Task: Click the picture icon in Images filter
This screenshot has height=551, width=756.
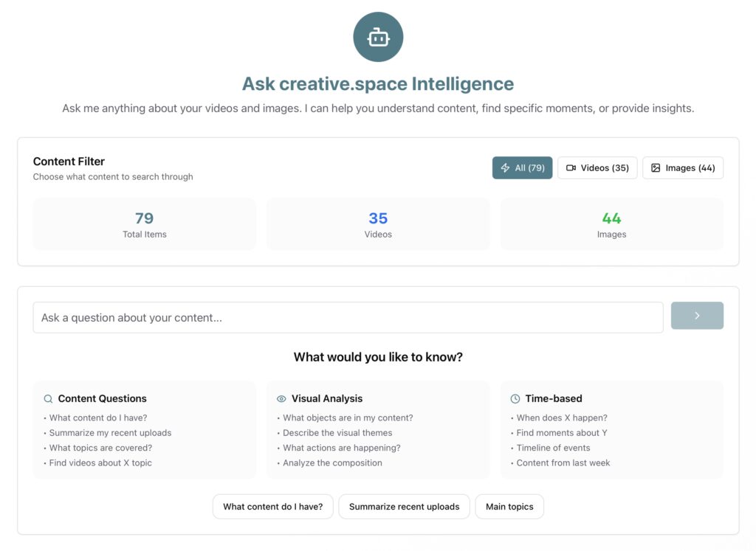Action: (656, 168)
